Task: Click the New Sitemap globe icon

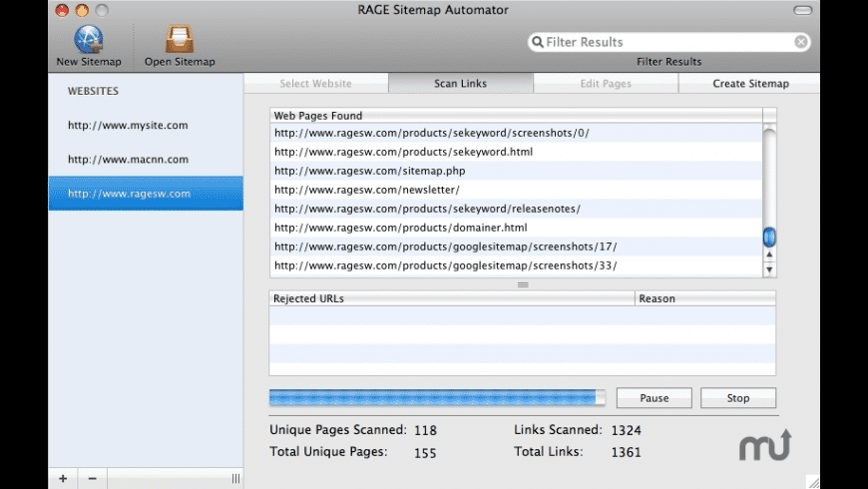Action: pyautogui.click(x=89, y=39)
